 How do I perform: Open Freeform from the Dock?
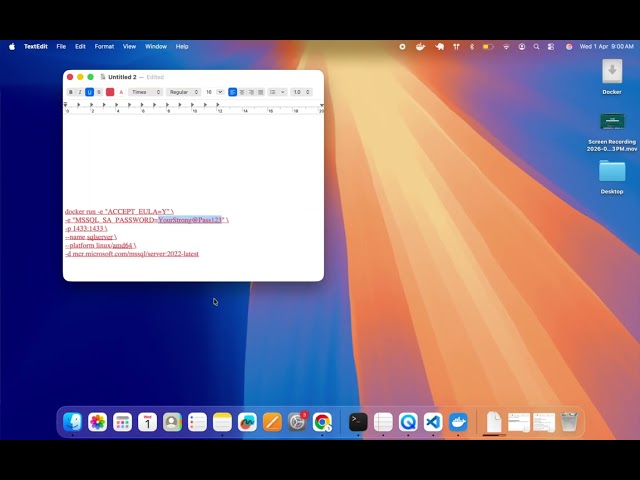point(247,422)
